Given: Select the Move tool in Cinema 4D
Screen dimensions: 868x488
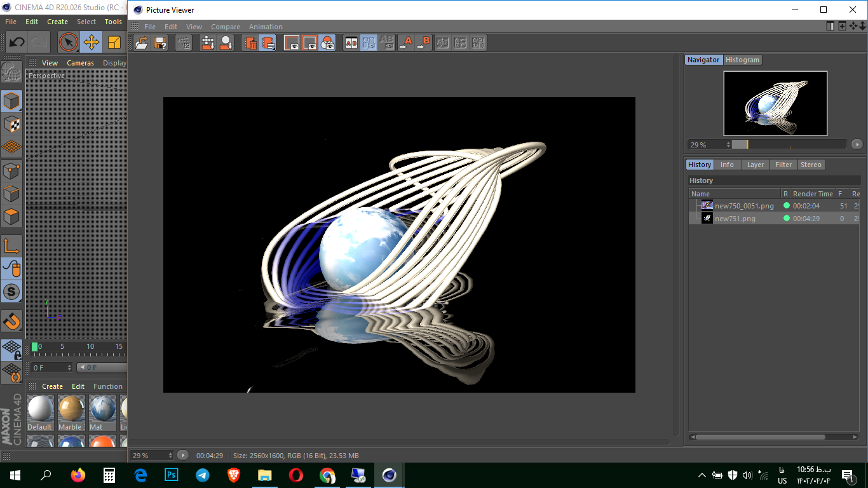Looking at the screenshot, I should pos(92,43).
